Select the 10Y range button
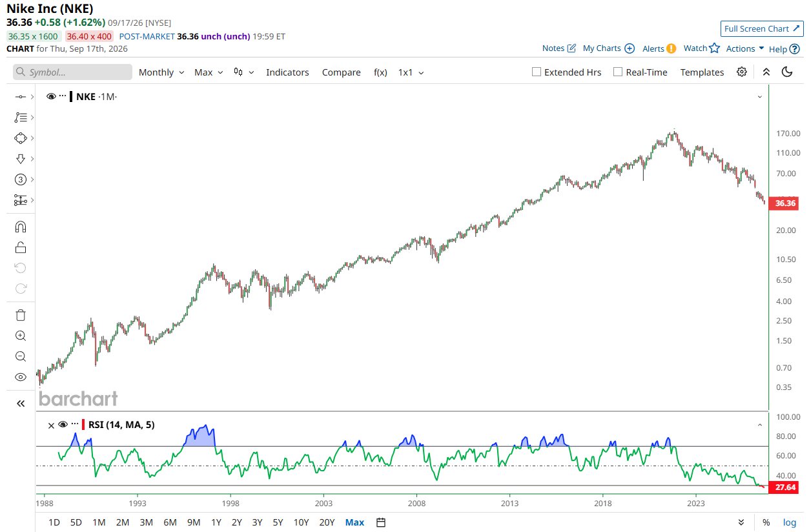Screen dimensions: 809x532 (x=301, y=522)
